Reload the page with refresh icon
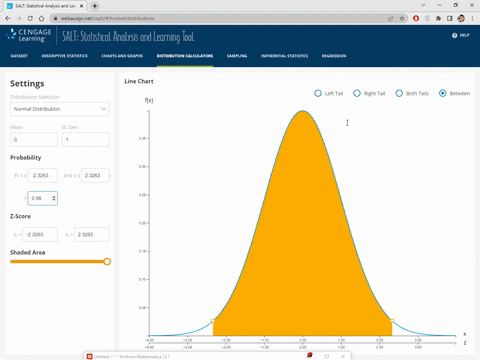The image size is (480, 360). [30, 18]
